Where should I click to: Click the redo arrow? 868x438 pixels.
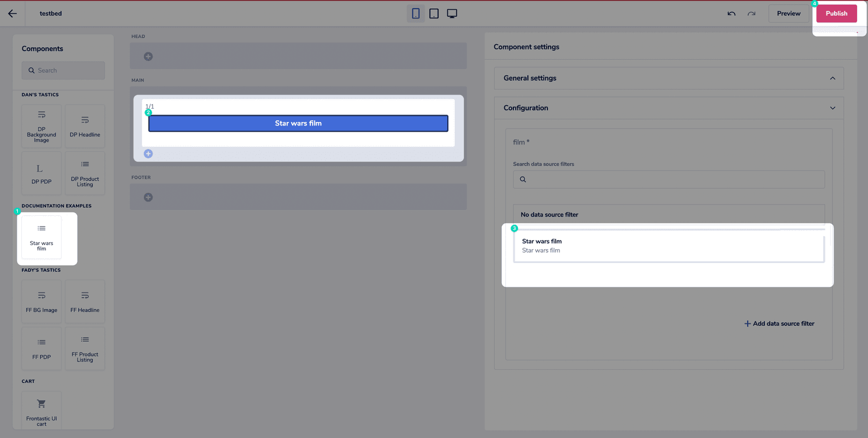coord(750,13)
